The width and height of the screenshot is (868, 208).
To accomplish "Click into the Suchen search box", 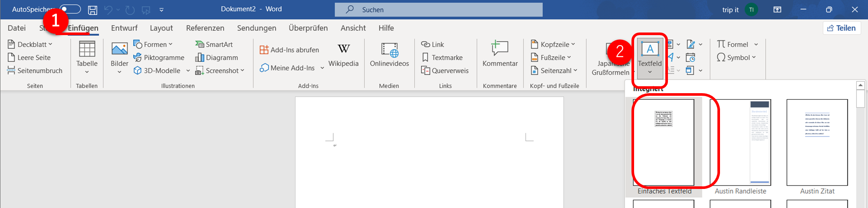I will coord(438,10).
